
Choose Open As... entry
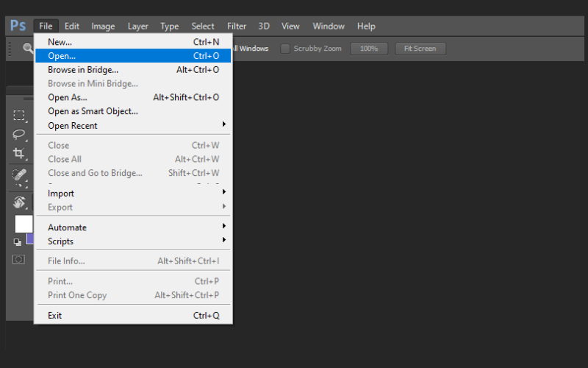pyautogui.click(x=133, y=97)
